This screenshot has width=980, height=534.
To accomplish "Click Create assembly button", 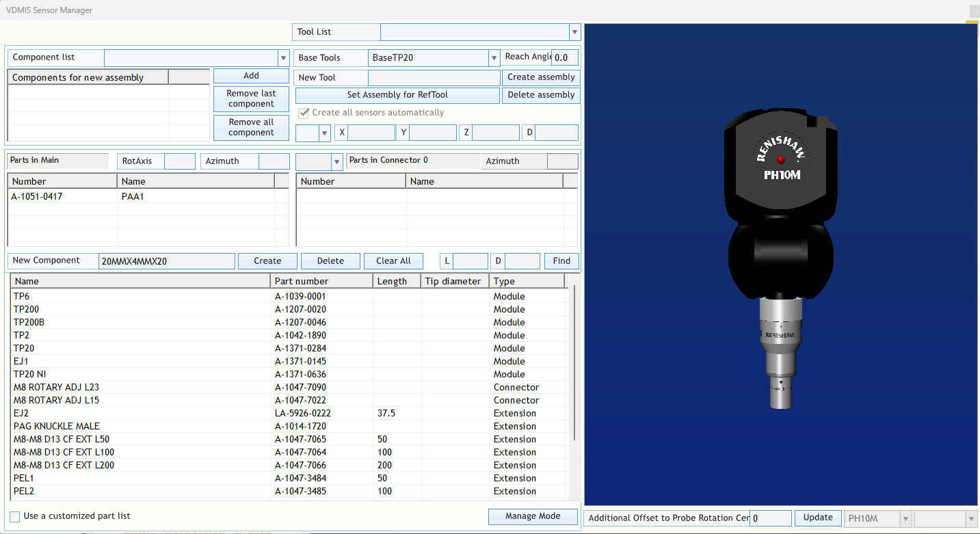I will click(541, 77).
